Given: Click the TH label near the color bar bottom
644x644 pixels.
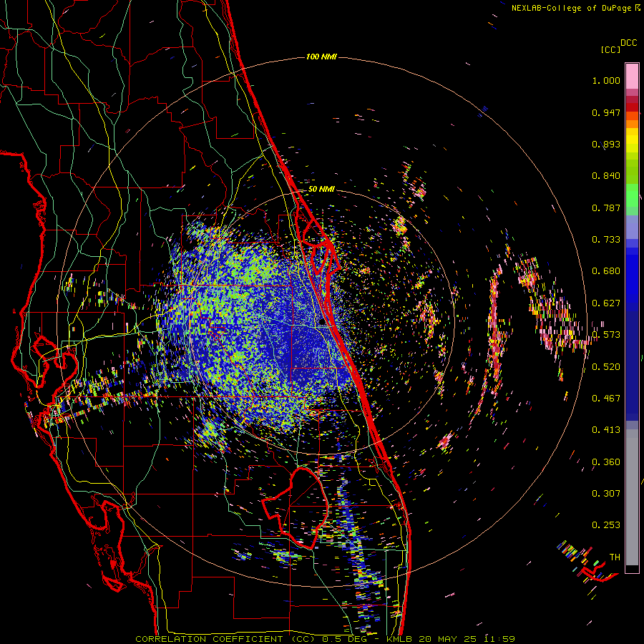Looking at the screenshot, I should click(615, 557).
